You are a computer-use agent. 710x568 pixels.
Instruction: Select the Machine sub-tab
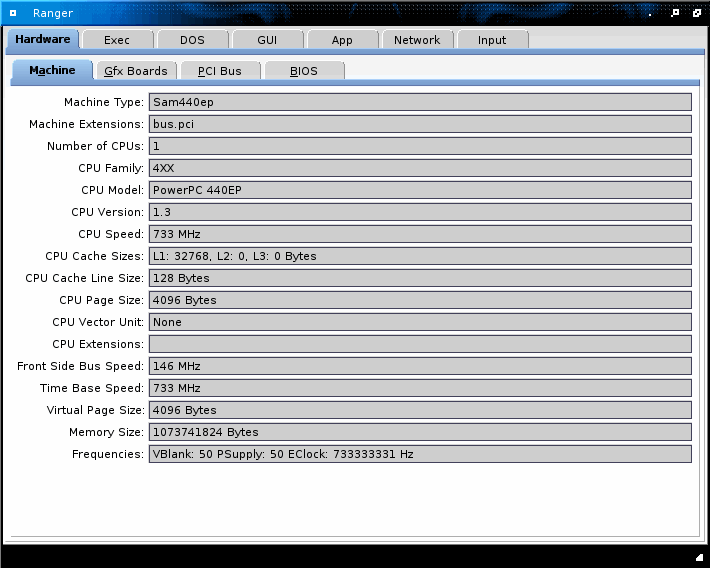coord(52,70)
